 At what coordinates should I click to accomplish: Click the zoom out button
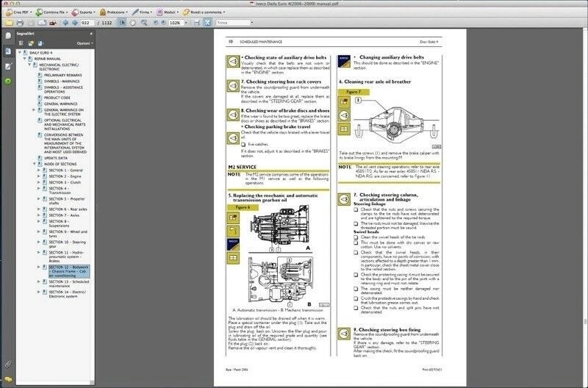(x=156, y=23)
